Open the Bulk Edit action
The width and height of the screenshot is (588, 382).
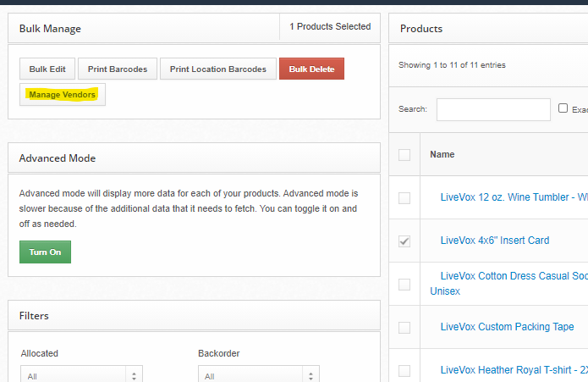coord(47,69)
